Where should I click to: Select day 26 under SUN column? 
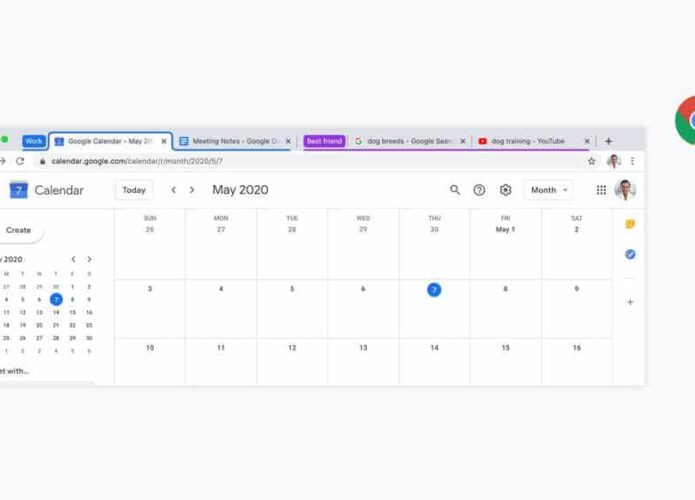[x=150, y=230]
